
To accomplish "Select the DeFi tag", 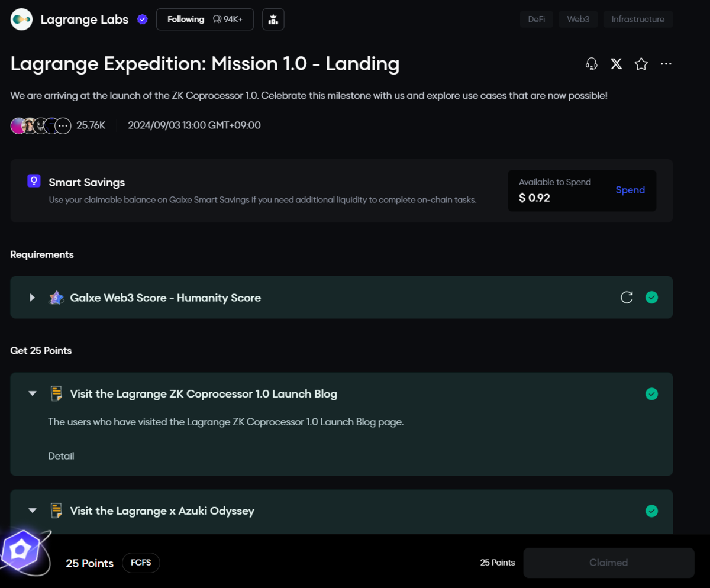I will click(x=537, y=20).
